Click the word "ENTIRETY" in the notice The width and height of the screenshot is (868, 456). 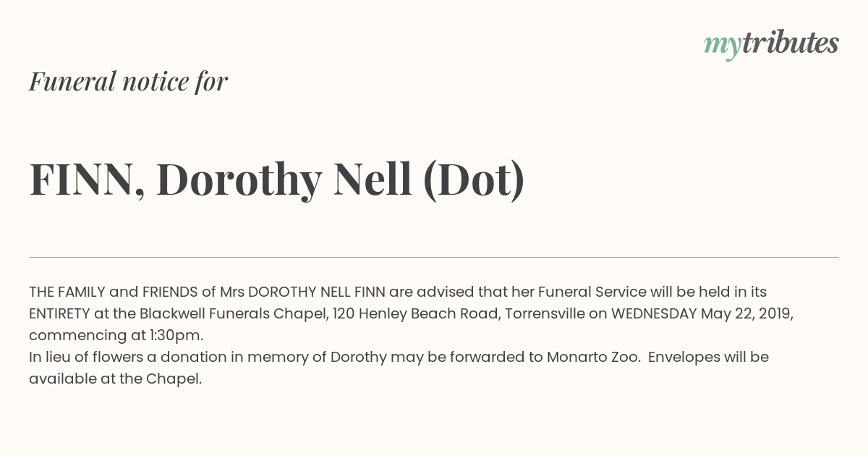[59, 313]
